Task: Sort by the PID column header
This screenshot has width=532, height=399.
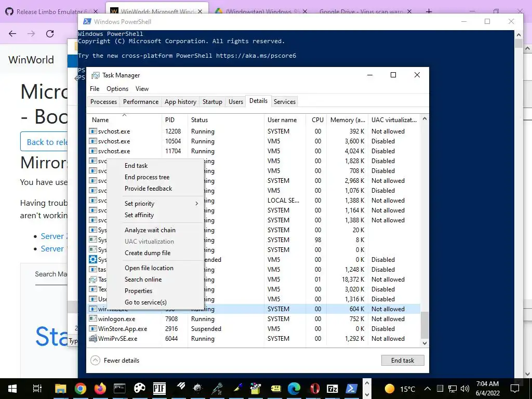Action: click(x=175, y=120)
